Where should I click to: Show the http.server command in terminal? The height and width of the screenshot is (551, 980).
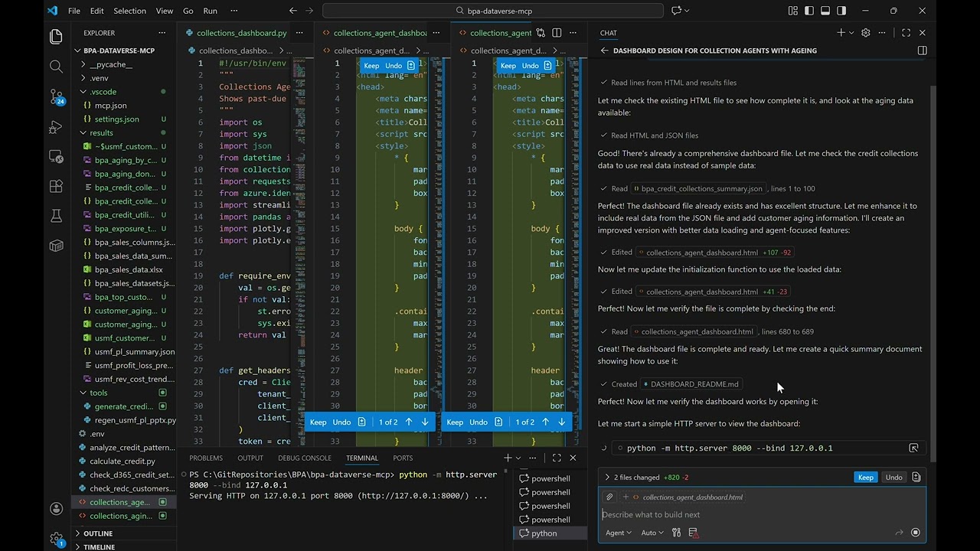coord(913,448)
